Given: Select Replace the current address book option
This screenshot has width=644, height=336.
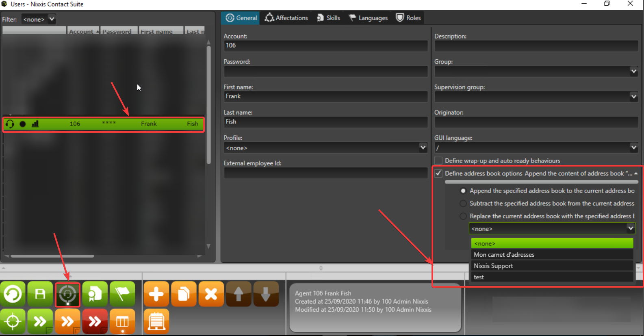Looking at the screenshot, I should point(463,216).
